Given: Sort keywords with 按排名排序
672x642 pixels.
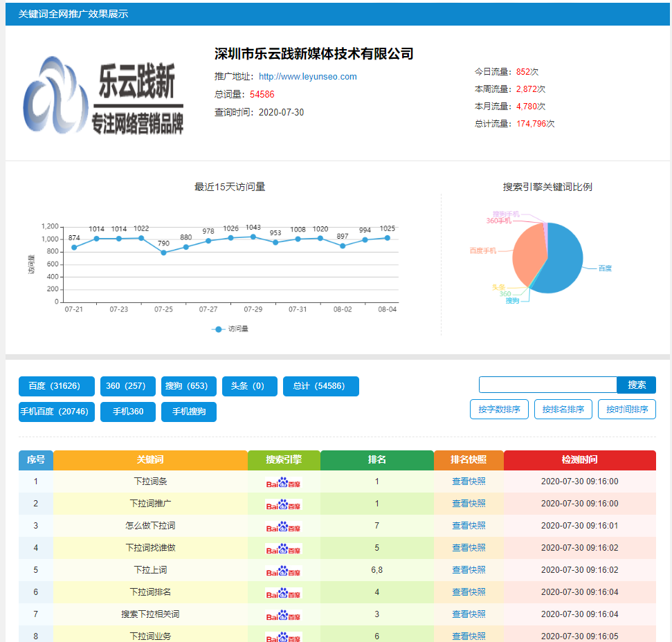Looking at the screenshot, I should (x=563, y=409).
